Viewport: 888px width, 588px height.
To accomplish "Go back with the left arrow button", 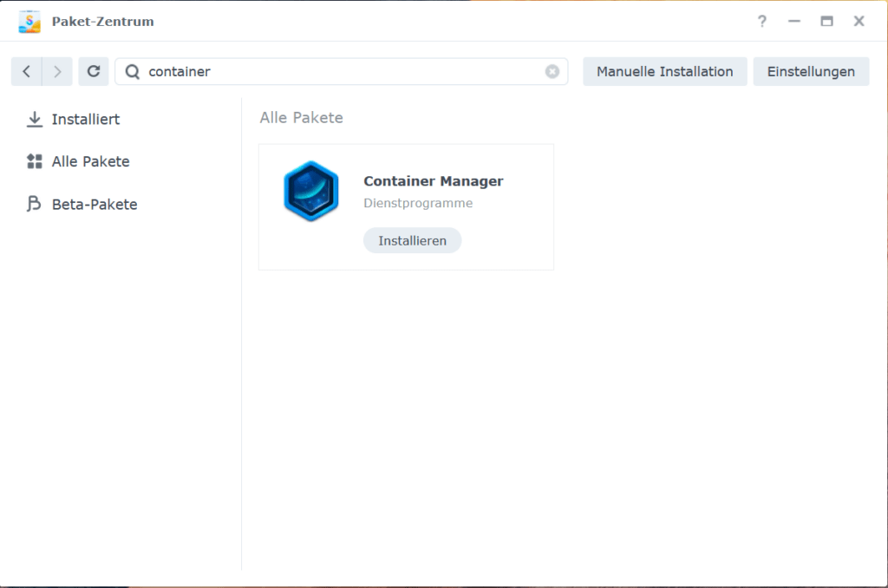I will click(x=27, y=71).
